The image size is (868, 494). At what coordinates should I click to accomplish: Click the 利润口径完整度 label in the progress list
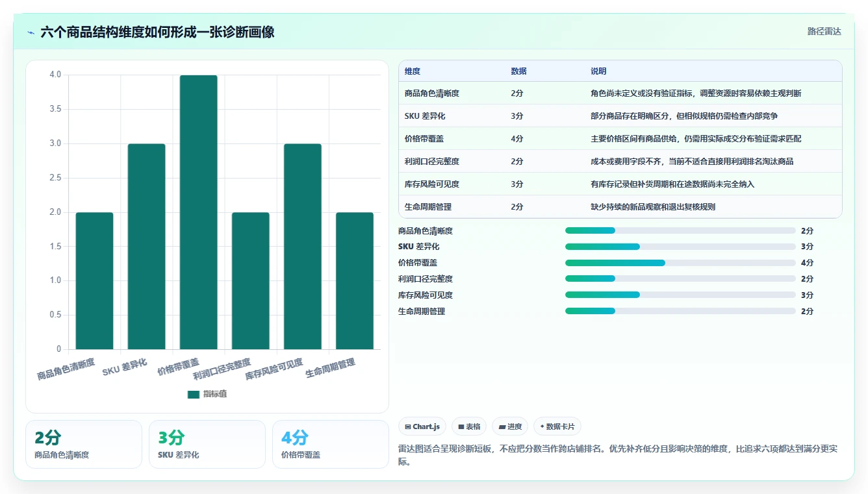(426, 278)
